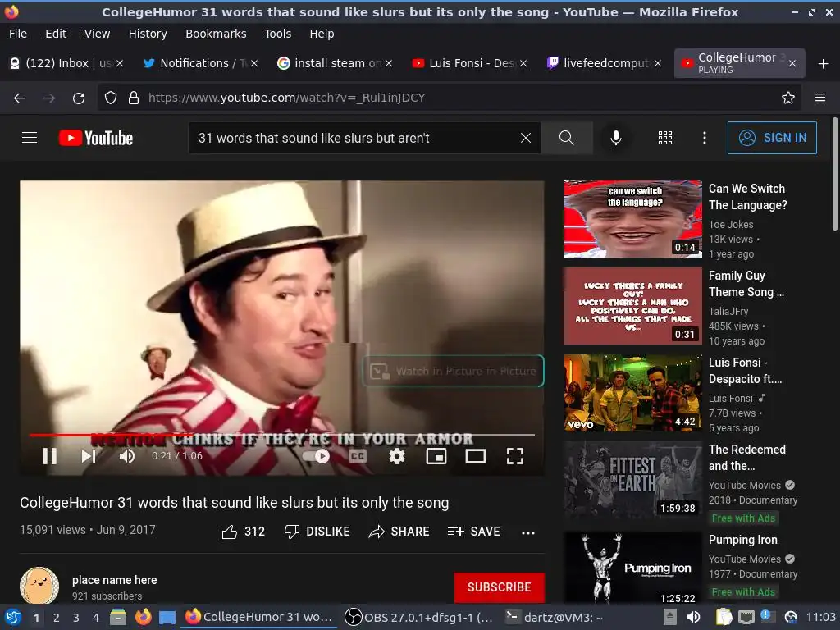Launch Firefox from taskbar launcher
The image size is (840, 630).
click(x=143, y=618)
